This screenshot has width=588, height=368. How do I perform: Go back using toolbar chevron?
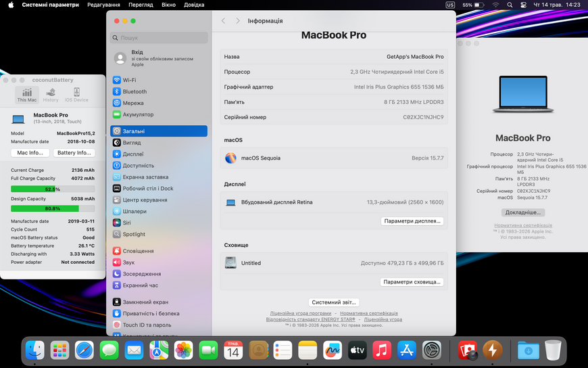coord(224,21)
